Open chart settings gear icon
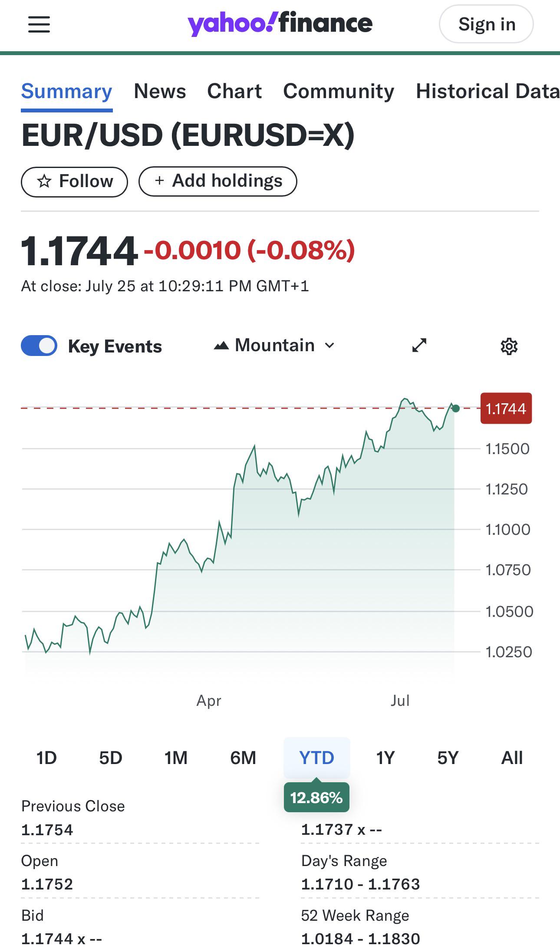The image size is (560, 952). point(509,346)
